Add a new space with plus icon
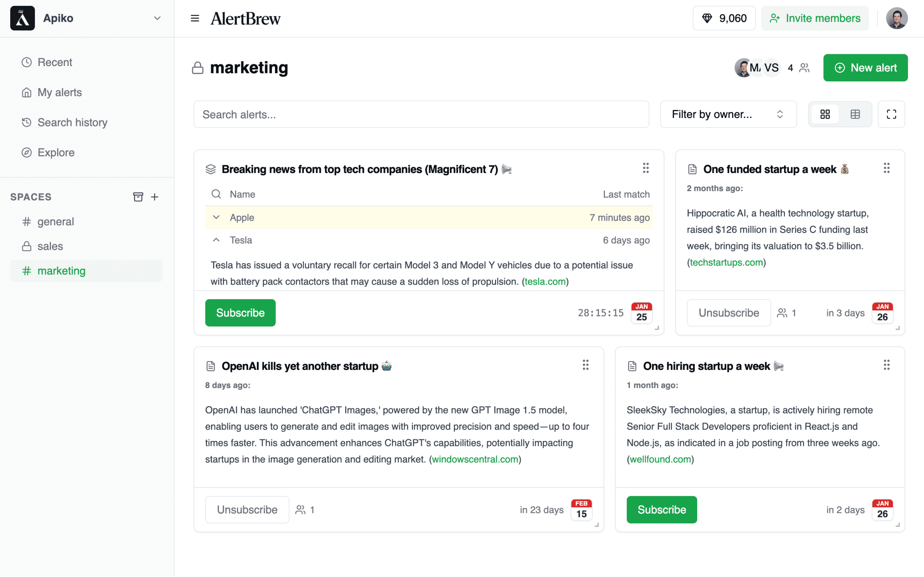 155,197
